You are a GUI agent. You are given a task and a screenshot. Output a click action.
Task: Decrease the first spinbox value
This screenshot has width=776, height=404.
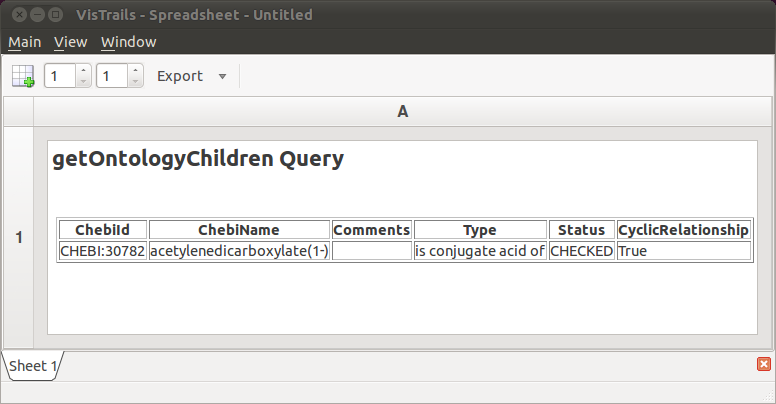pyautogui.click(x=83, y=82)
